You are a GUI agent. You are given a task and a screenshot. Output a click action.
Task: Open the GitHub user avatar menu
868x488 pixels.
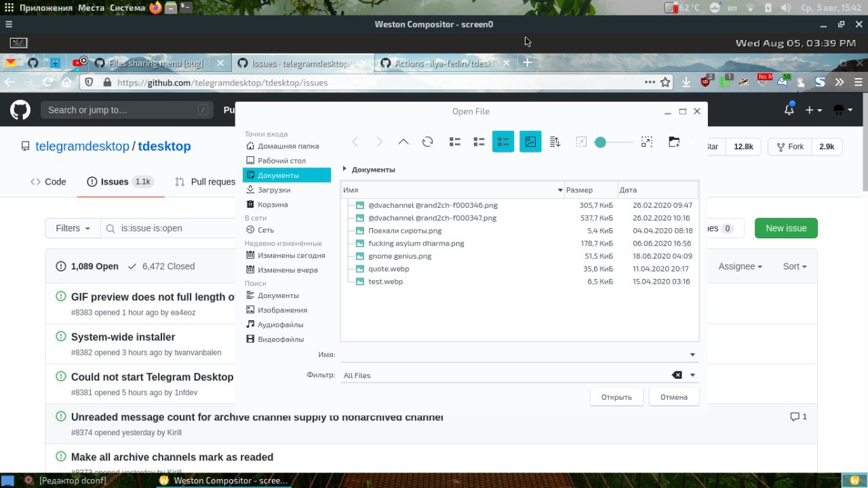pos(842,110)
